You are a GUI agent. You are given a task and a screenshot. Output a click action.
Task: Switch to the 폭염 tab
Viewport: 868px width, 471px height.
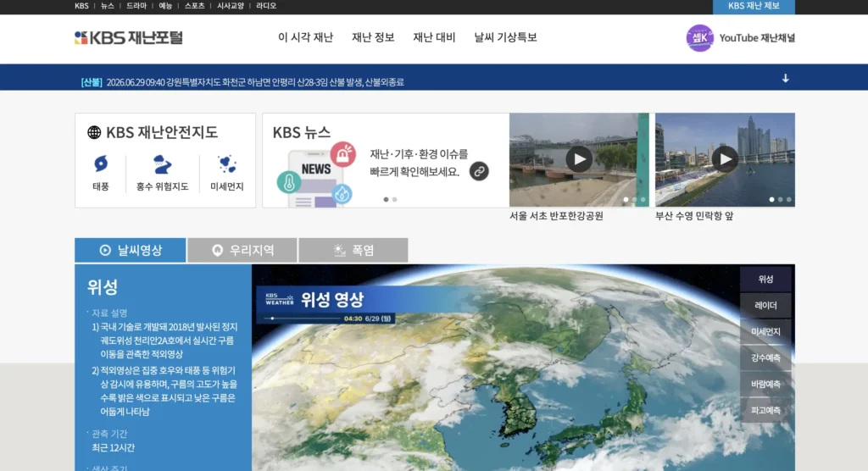(x=353, y=250)
